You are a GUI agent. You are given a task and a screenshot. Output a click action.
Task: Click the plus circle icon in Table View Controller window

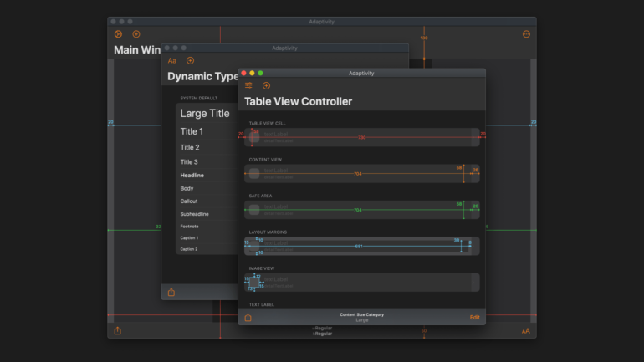pos(266,85)
